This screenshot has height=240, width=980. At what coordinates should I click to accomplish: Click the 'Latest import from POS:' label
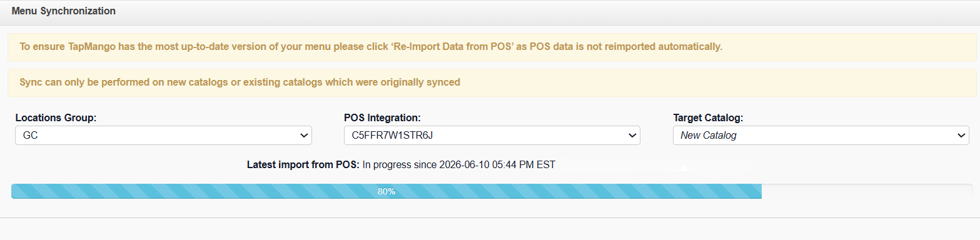pos(303,165)
